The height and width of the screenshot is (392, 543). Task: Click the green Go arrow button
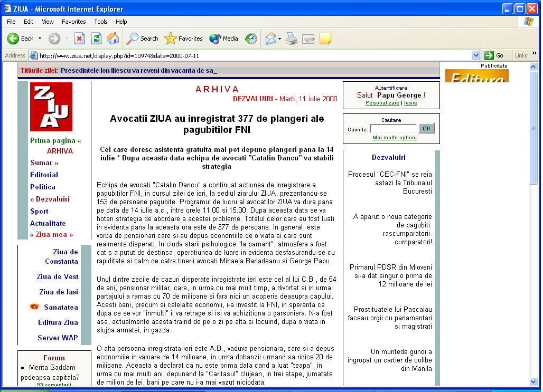point(489,55)
